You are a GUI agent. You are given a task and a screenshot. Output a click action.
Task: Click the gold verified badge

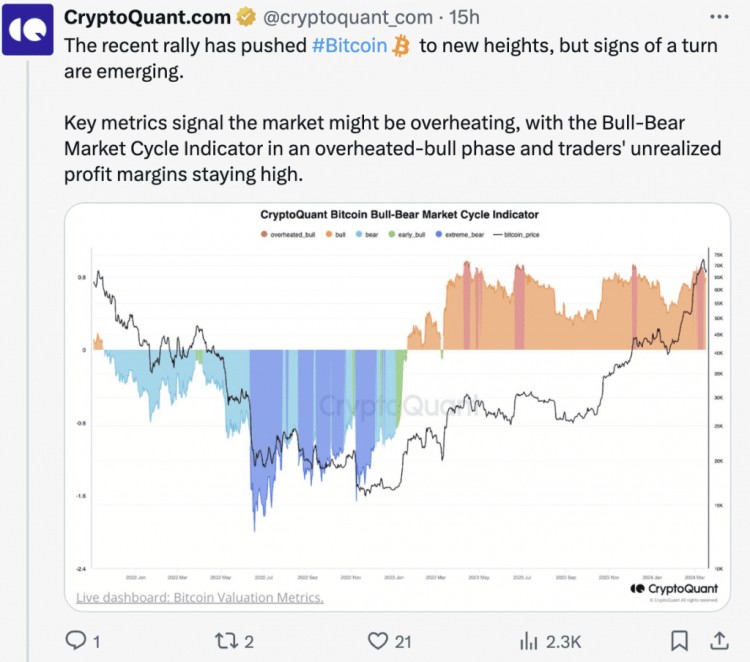pos(244,17)
